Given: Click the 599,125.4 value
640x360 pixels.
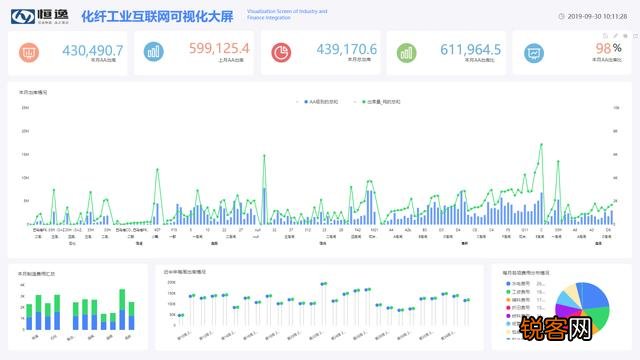Looking at the screenshot, I should pyautogui.click(x=219, y=49).
